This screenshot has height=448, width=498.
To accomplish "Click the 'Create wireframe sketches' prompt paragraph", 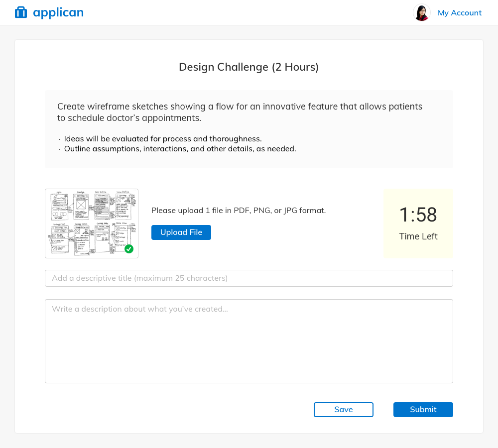I will pos(240,112).
